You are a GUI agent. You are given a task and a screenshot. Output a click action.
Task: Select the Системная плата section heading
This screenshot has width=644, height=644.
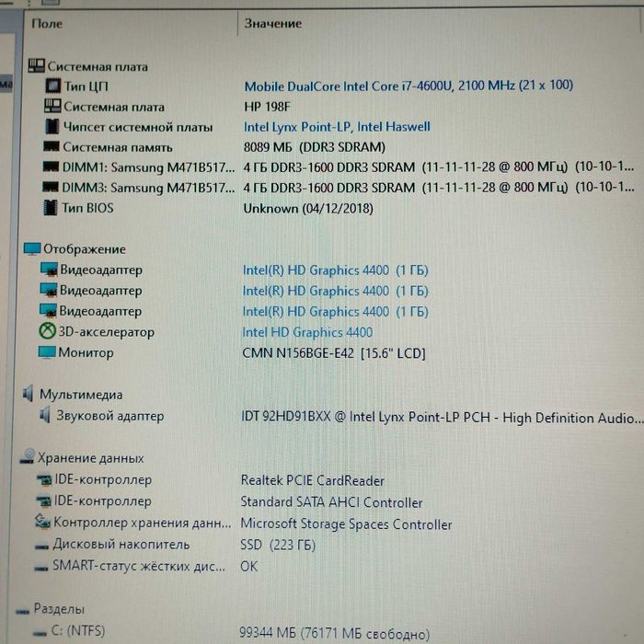click(98, 66)
